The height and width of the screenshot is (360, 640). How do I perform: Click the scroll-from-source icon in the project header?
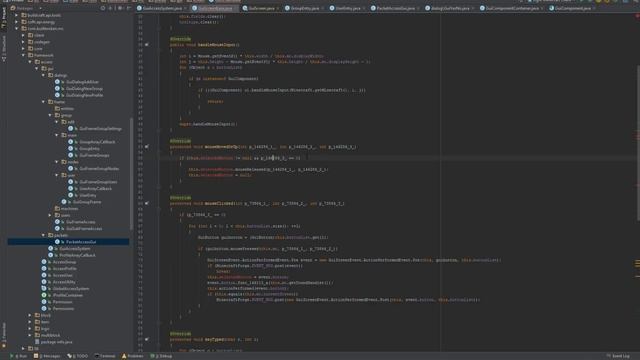[103, 8]
